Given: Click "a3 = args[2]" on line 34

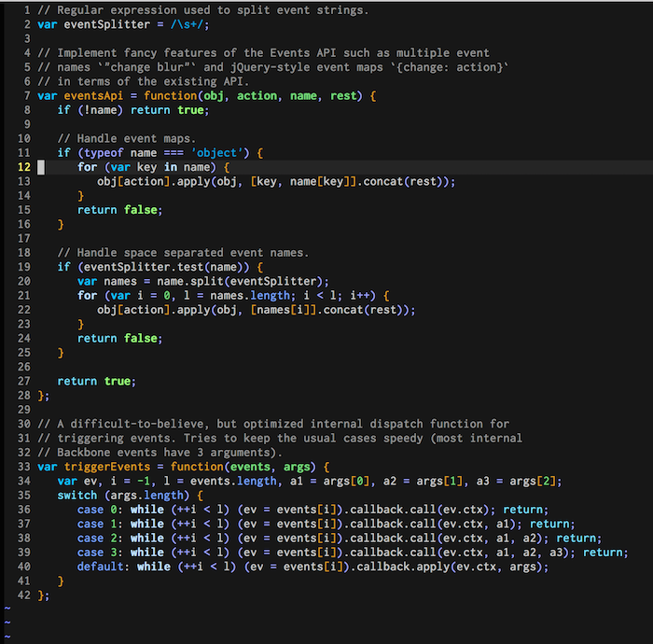Looking at the screenshot, I should 516,481.
